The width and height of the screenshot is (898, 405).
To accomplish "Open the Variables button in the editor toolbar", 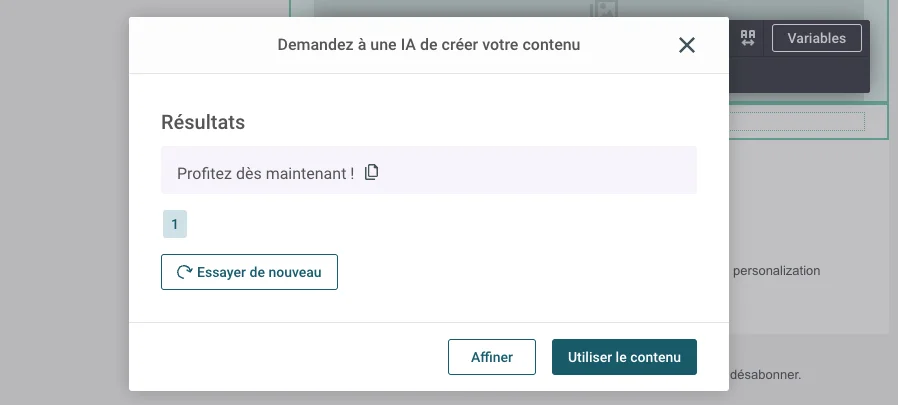I will tap(817, 38).
